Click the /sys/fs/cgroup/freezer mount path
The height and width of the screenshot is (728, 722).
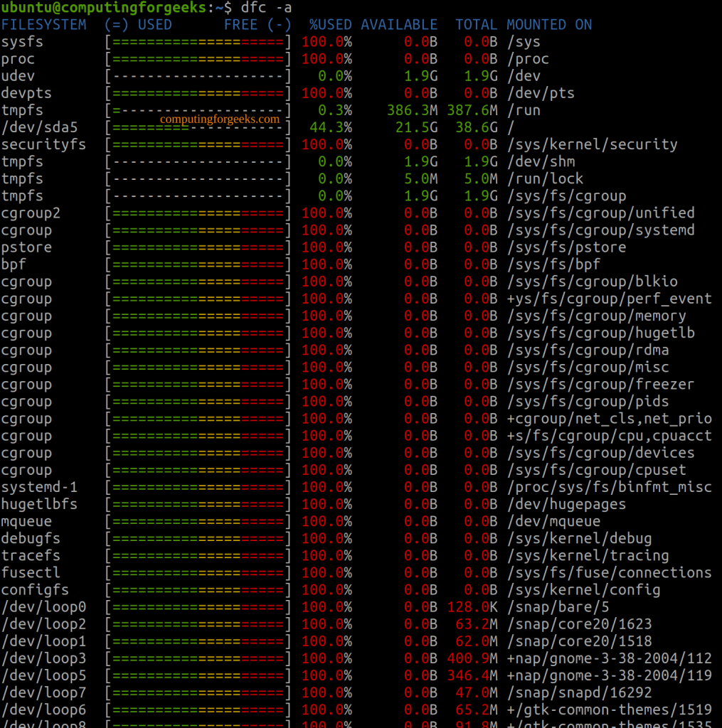(x=601, y=385)
